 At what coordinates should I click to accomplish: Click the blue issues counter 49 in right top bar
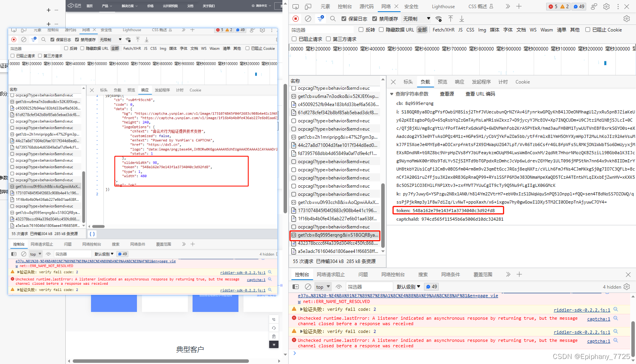[x=579, y=7]
